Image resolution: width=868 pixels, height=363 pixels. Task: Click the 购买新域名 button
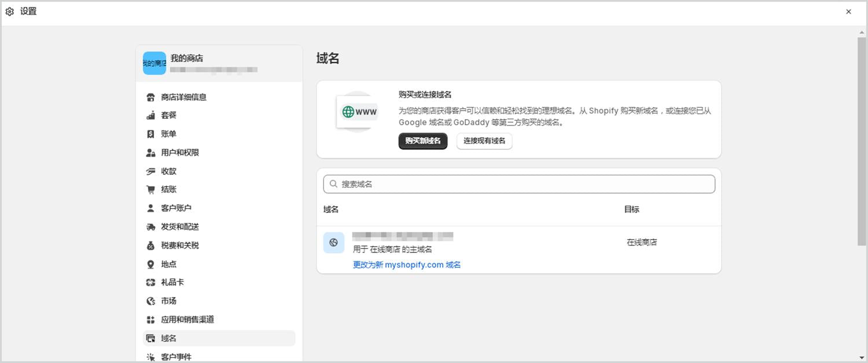pos(422,141)
